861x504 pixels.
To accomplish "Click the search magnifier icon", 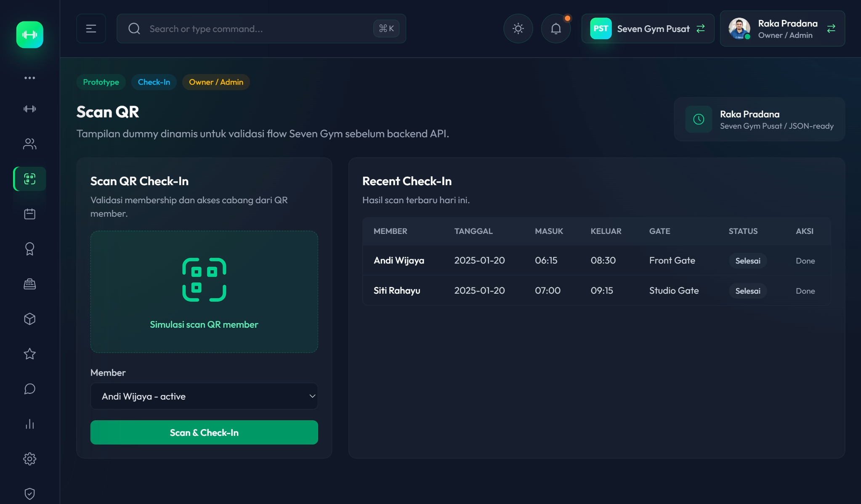I will coord(134,29).
